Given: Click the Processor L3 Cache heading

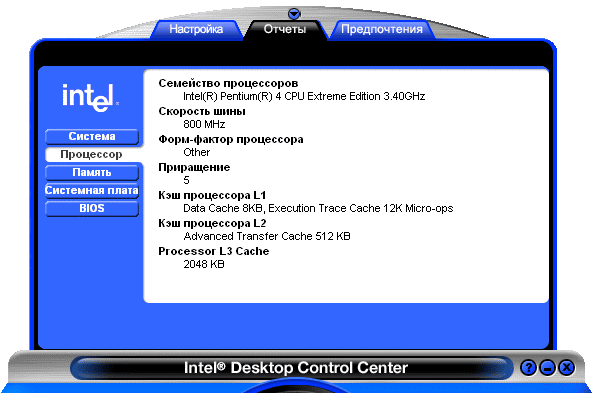Looking at the screenshot, I should (x=214, y=251).
